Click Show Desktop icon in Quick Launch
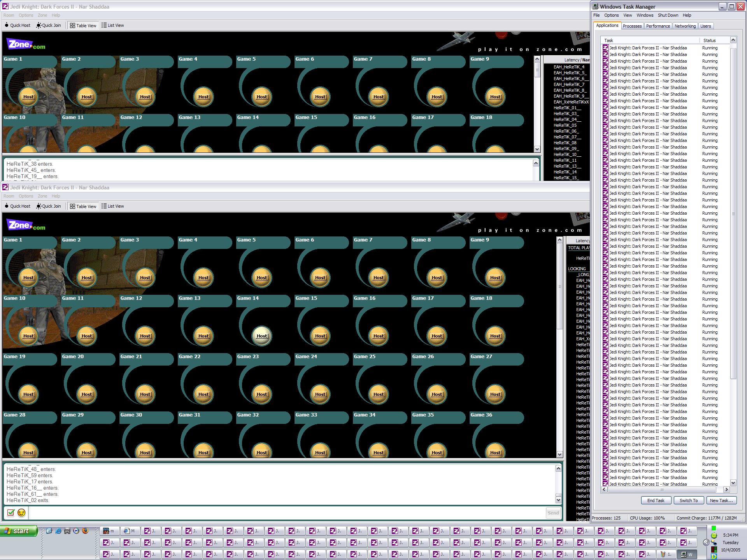 pyautogui.click(x=49, y=531)
